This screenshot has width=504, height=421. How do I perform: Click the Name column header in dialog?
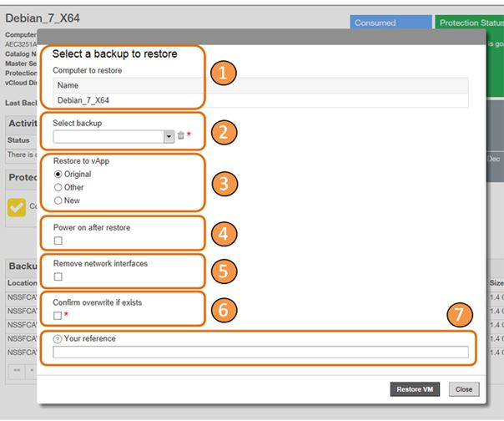(260, 85)
